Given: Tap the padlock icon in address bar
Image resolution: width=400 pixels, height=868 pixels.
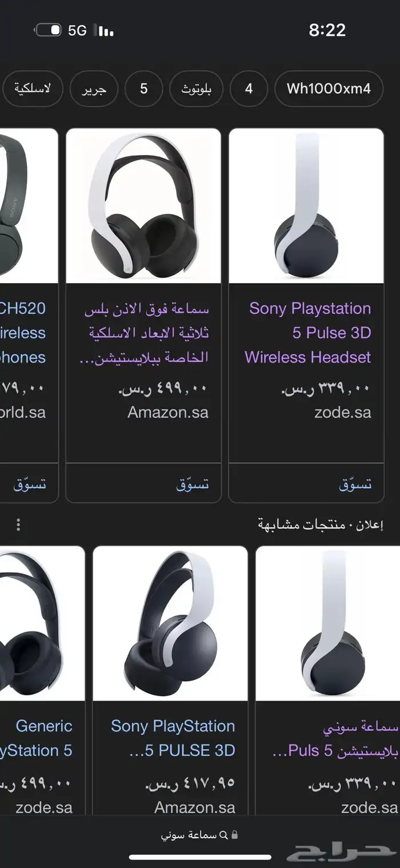Looking at the screenshot, I should 234,835.
